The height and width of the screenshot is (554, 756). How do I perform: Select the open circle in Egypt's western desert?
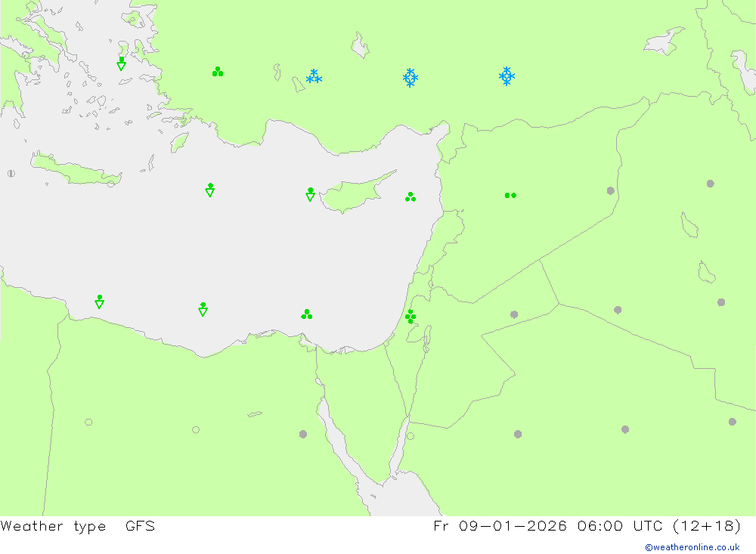coord(196,429)
